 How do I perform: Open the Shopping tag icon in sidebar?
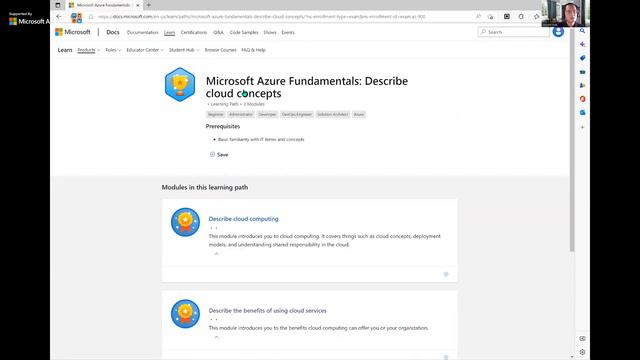coord(582,58)
